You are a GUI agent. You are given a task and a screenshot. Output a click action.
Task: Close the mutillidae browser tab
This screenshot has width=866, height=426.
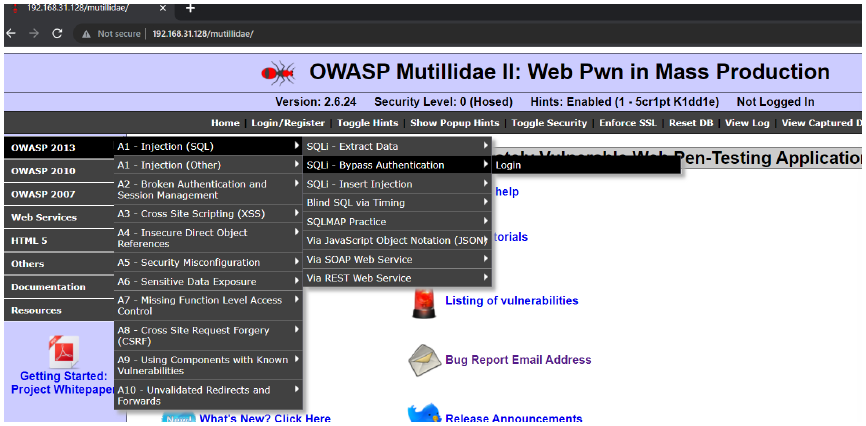[163, 8]
